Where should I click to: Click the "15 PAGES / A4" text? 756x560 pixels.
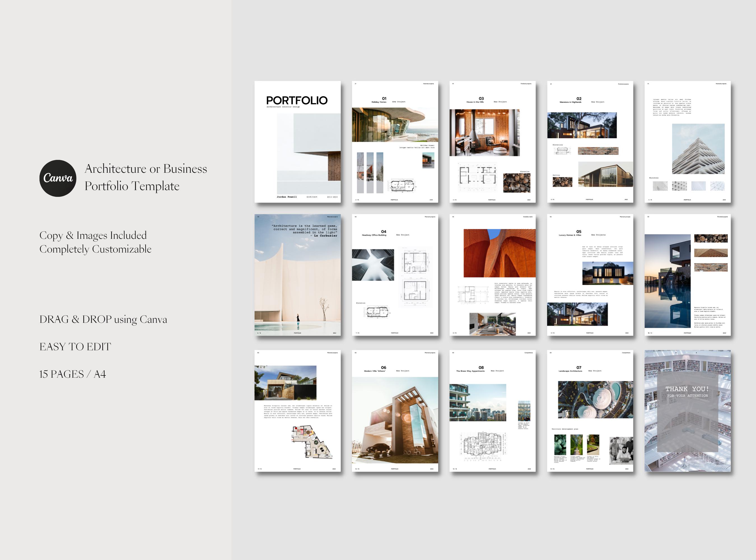coord(72,374)
